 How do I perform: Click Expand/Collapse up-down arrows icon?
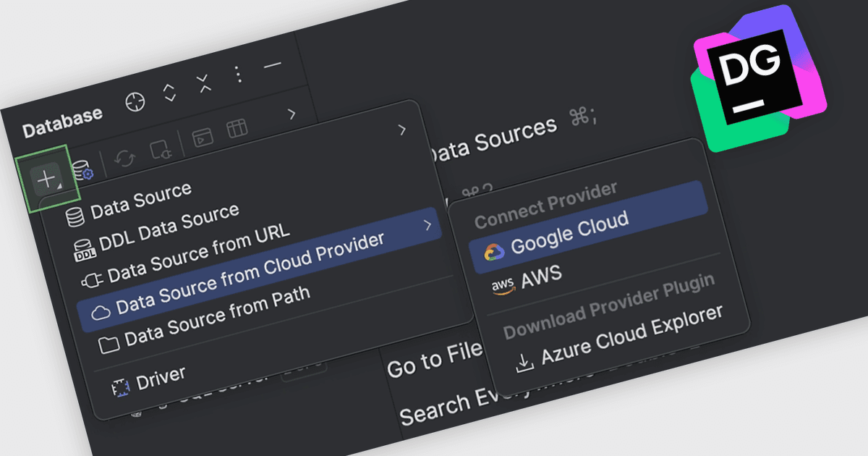[x=169, y=92]
